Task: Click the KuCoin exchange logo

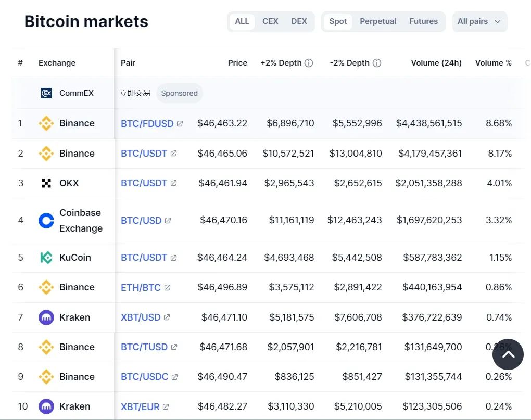Action: pyautogui.click(x=46, y=257)
